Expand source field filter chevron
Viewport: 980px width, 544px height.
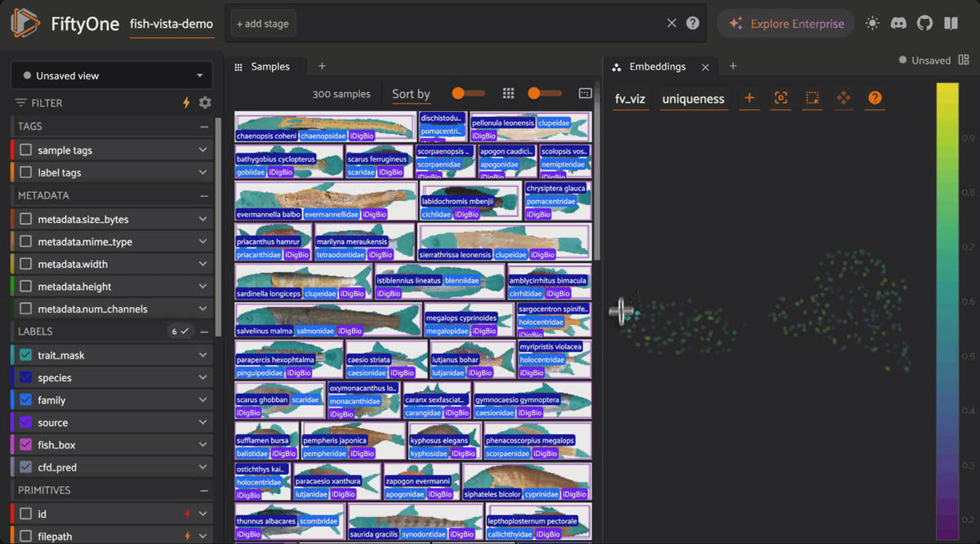click(x=203, y=423)
